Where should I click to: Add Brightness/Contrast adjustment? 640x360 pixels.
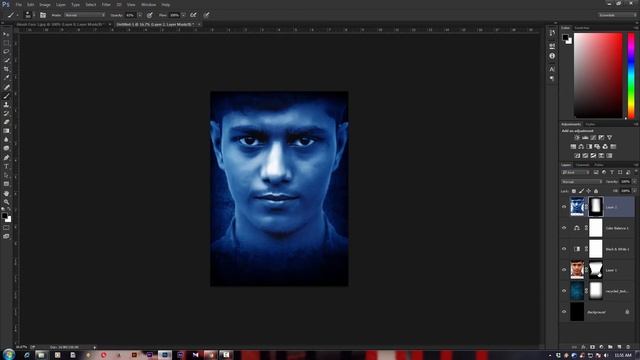[x=577, y=138]
